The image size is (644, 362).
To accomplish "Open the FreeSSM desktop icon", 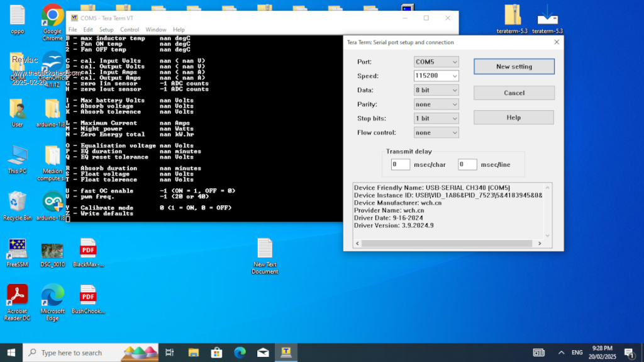I will (x=17, y=249).
